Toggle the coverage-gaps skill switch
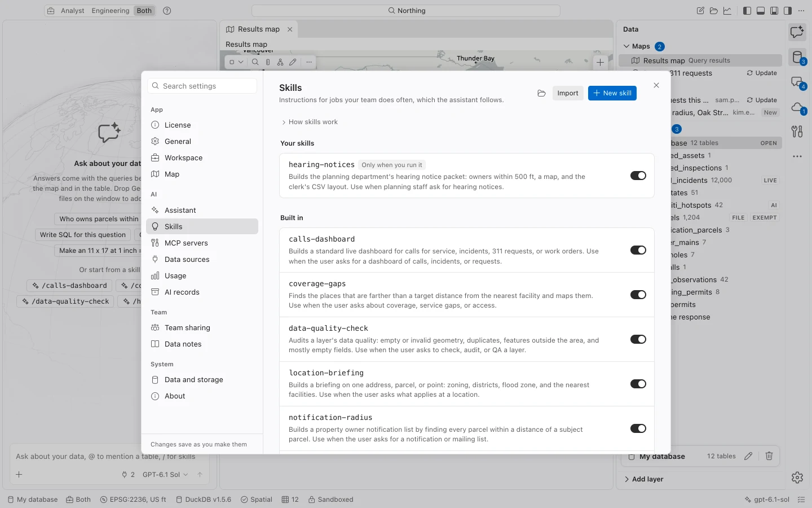Viewport: 812px width, 508px height. pos(638,295)
